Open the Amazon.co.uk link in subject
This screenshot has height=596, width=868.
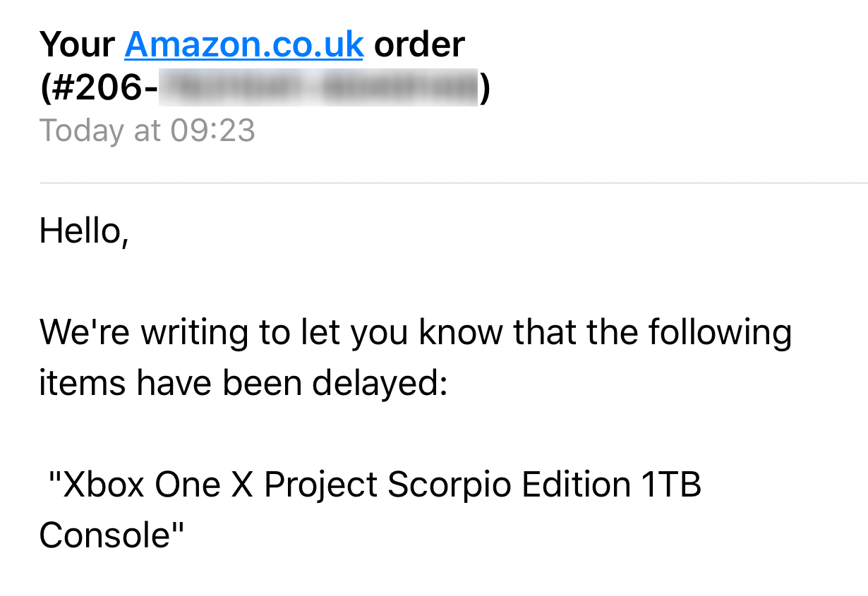244,46
